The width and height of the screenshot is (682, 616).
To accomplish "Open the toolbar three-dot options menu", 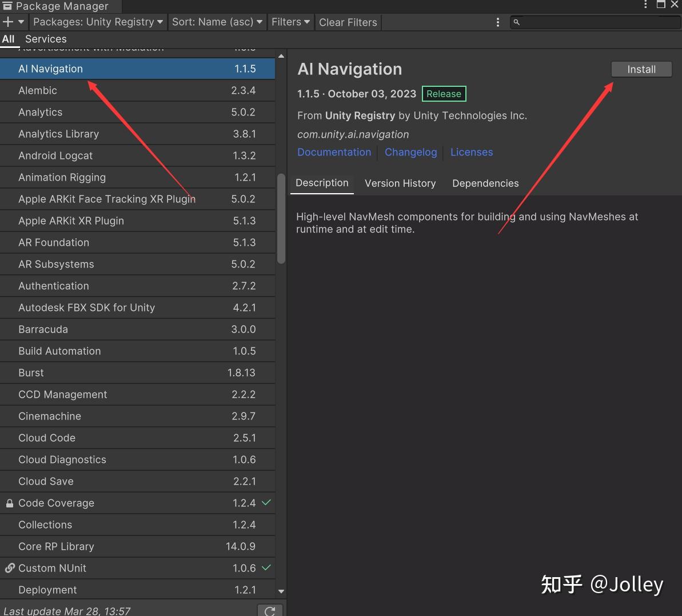I will 498,22.
